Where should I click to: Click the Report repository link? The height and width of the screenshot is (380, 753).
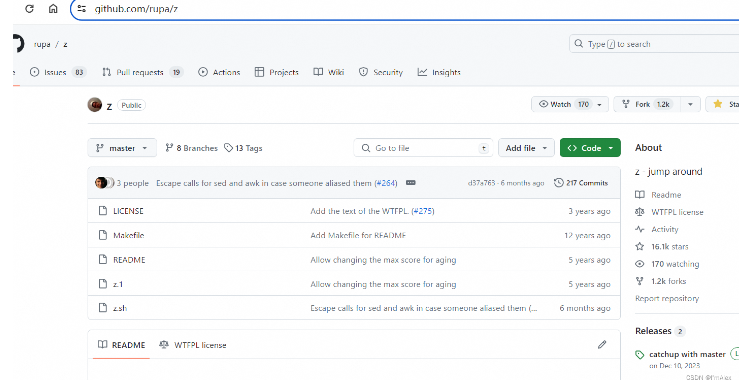(667, 298)
